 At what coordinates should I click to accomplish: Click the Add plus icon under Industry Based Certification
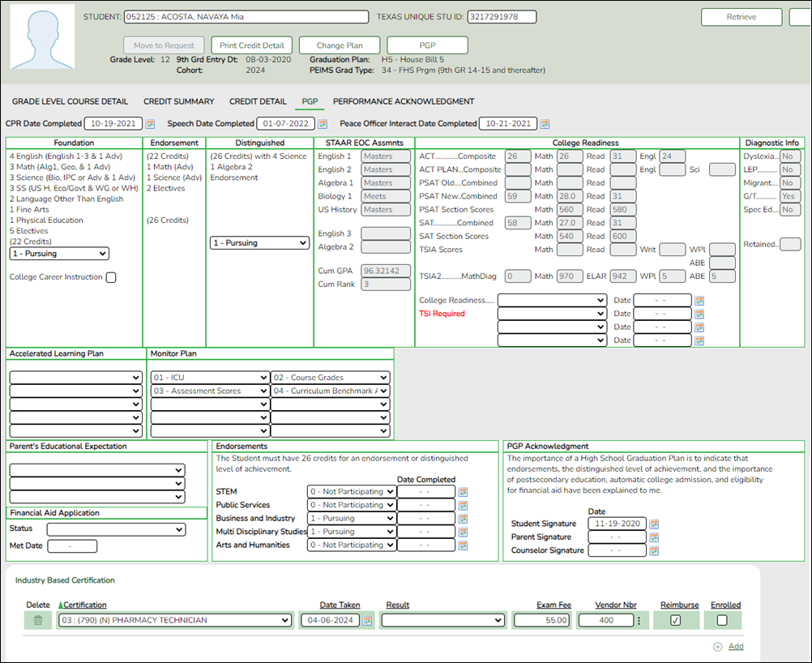click(x=717, y=646)
